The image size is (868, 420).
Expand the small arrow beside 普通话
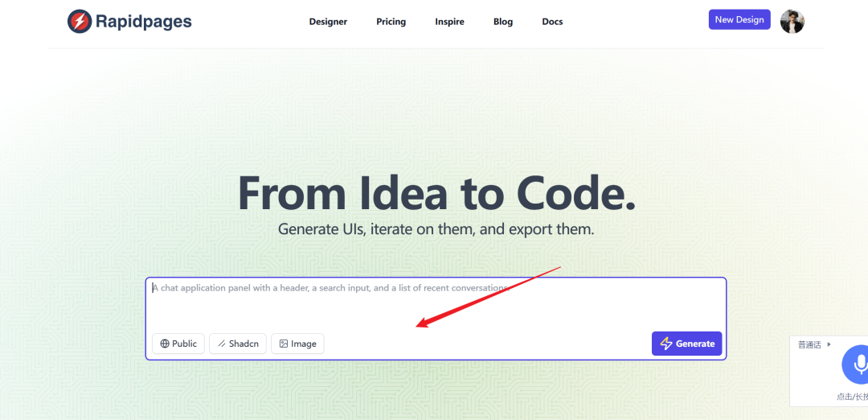pyautogui.click(x=829, y=344)
